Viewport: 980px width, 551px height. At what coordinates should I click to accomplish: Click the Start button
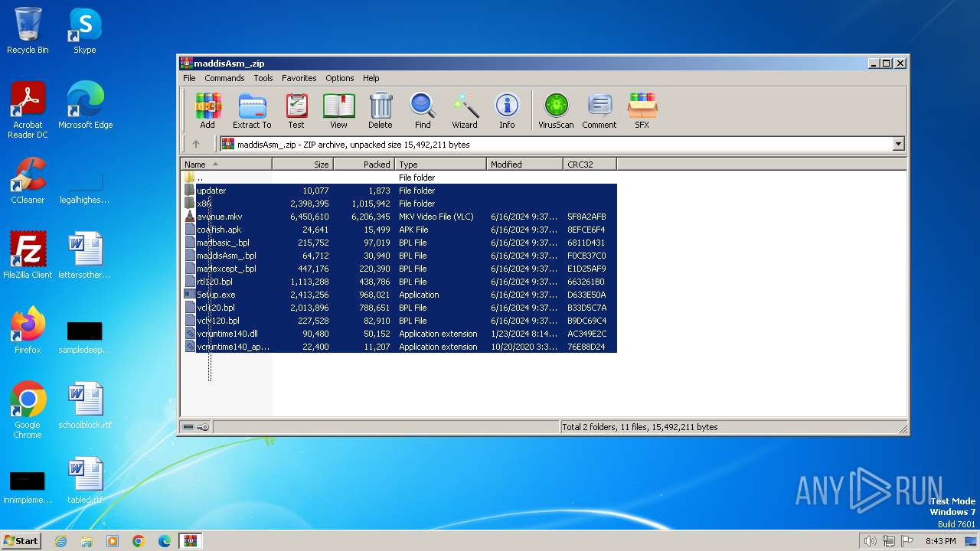pos(21,540)
